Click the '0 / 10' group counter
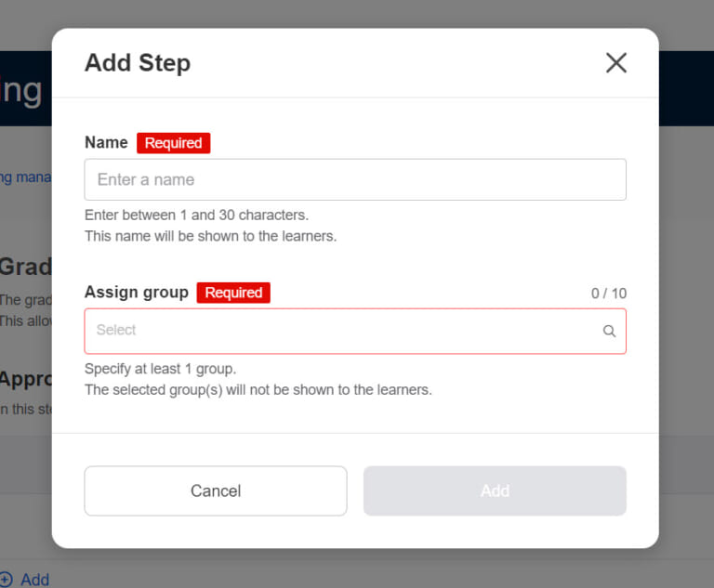 [609, 294]
